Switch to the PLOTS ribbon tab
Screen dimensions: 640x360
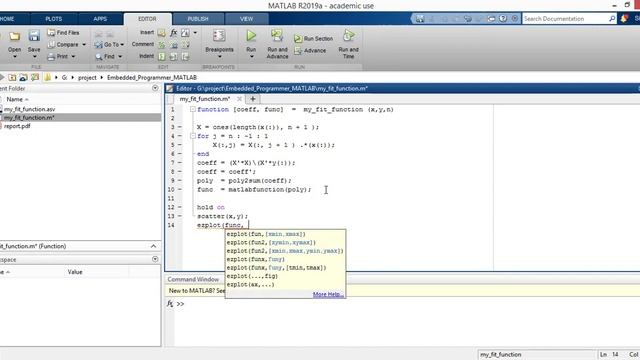coord(53,19)
